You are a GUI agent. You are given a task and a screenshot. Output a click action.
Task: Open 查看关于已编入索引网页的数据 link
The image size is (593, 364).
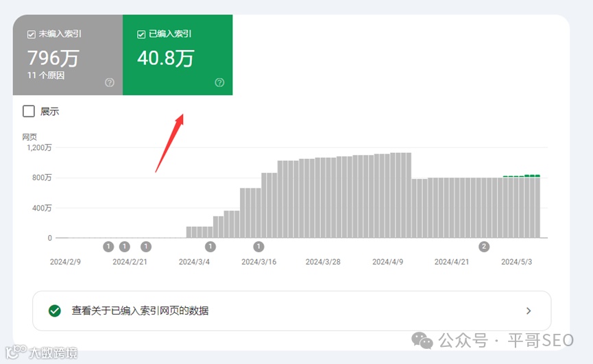coord(291,311)
